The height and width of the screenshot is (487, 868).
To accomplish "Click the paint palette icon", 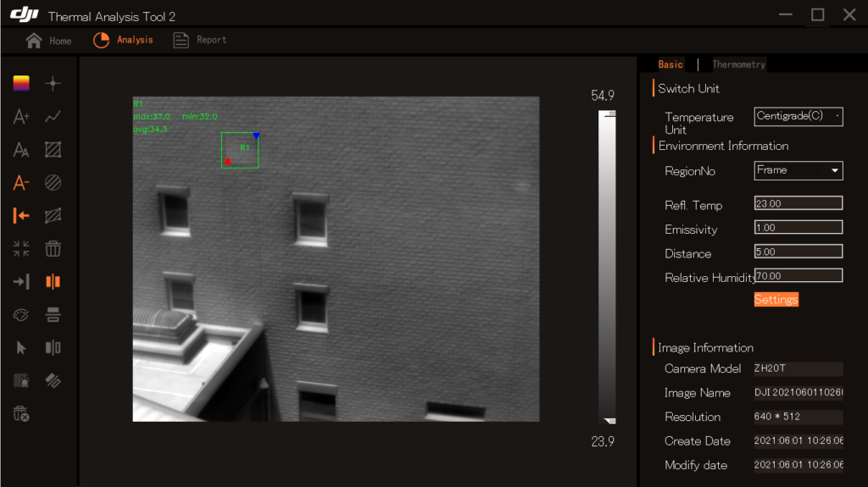I will tap(21, 315).
